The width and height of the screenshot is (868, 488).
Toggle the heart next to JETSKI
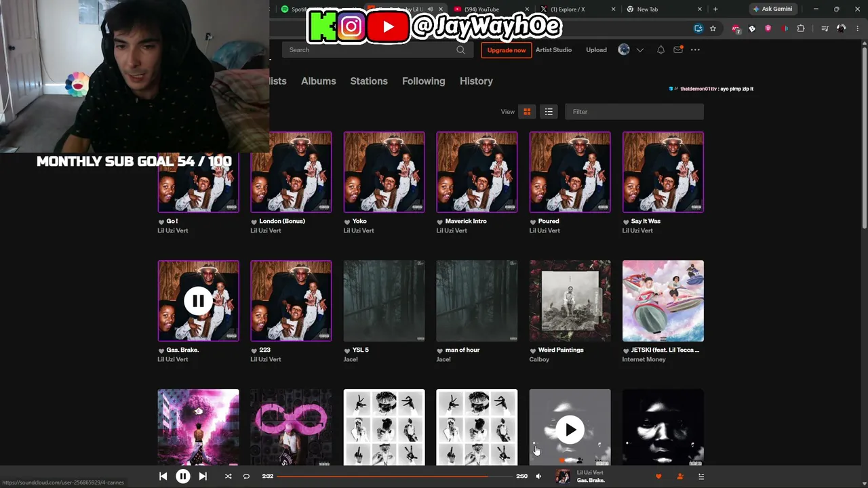(626, 350)
